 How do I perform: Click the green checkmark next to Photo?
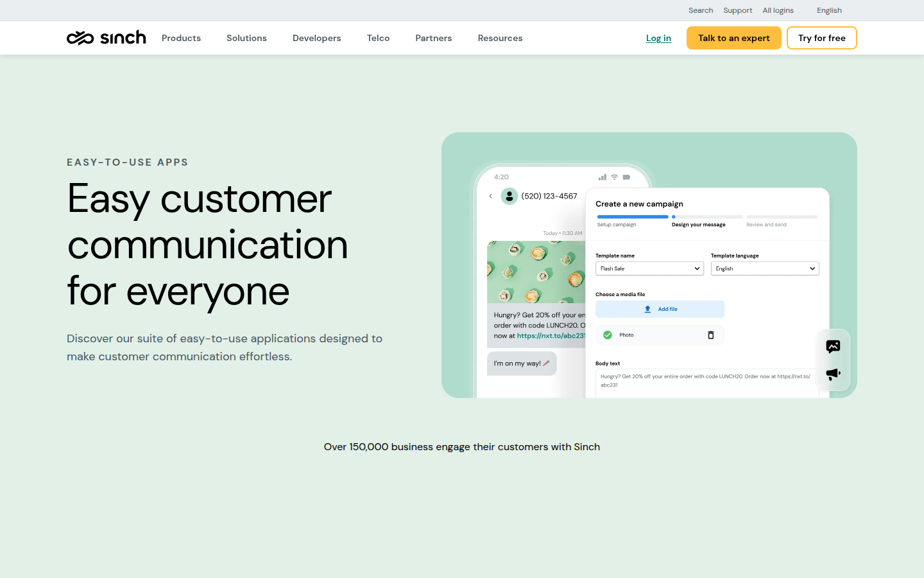[x=608, y=335]
